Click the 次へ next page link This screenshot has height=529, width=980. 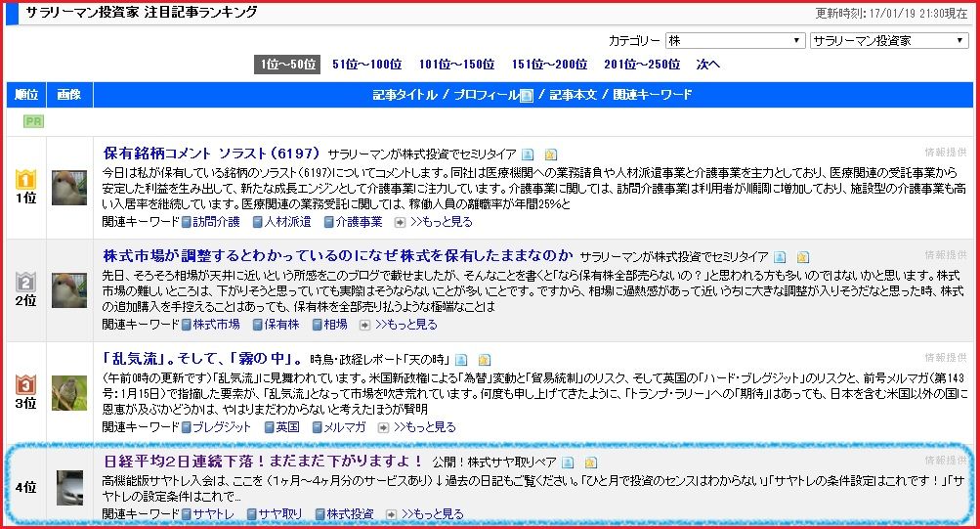[708, 65]
